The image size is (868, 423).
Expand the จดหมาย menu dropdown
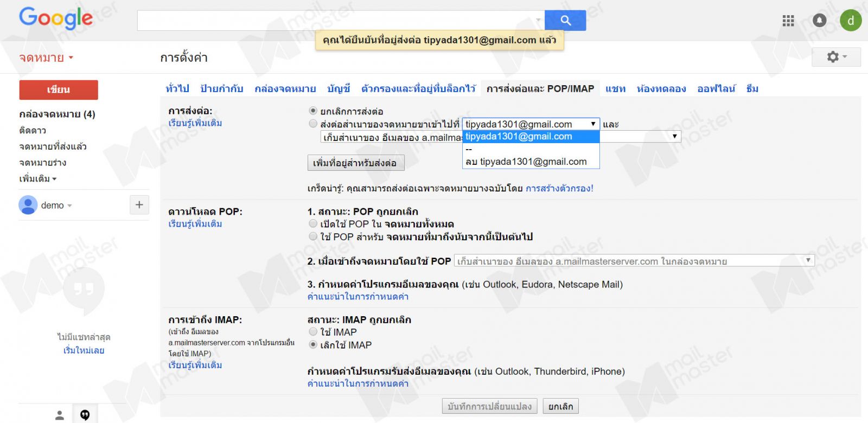pyautogui.click(x=46, y=57)
